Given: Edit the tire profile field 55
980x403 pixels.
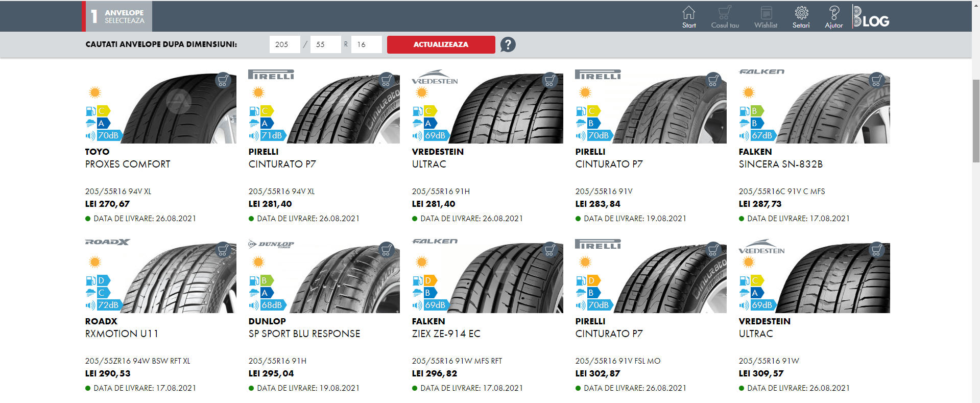Looking at the screenshot, I should pyautogui.click(x=325, y=44).
